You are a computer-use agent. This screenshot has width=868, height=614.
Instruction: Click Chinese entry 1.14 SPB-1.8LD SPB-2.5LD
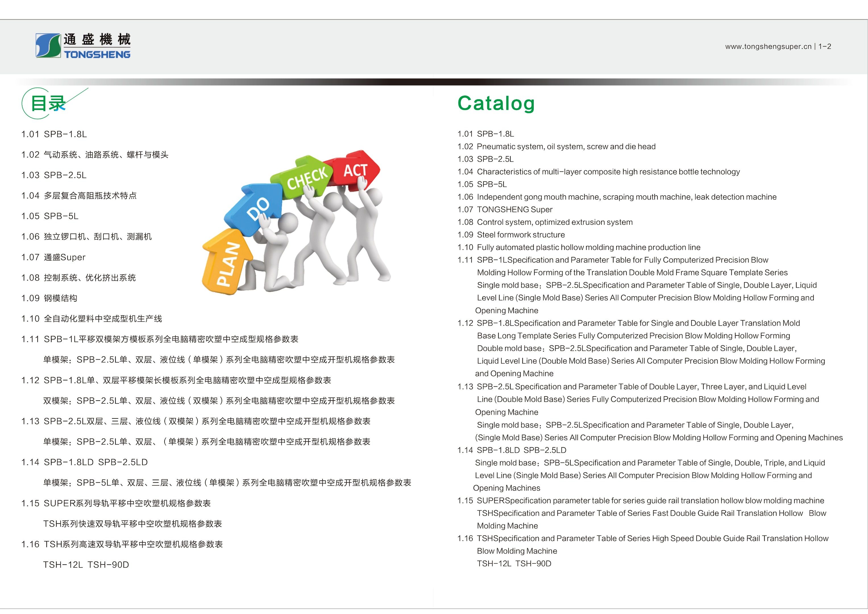tap(84, 462)
